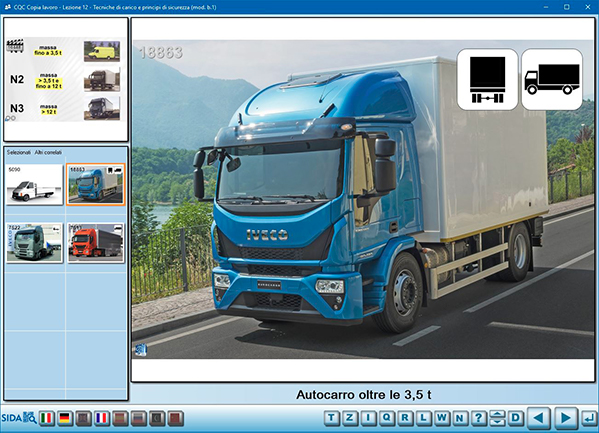Select the Italian flag language button

(47, 418)
